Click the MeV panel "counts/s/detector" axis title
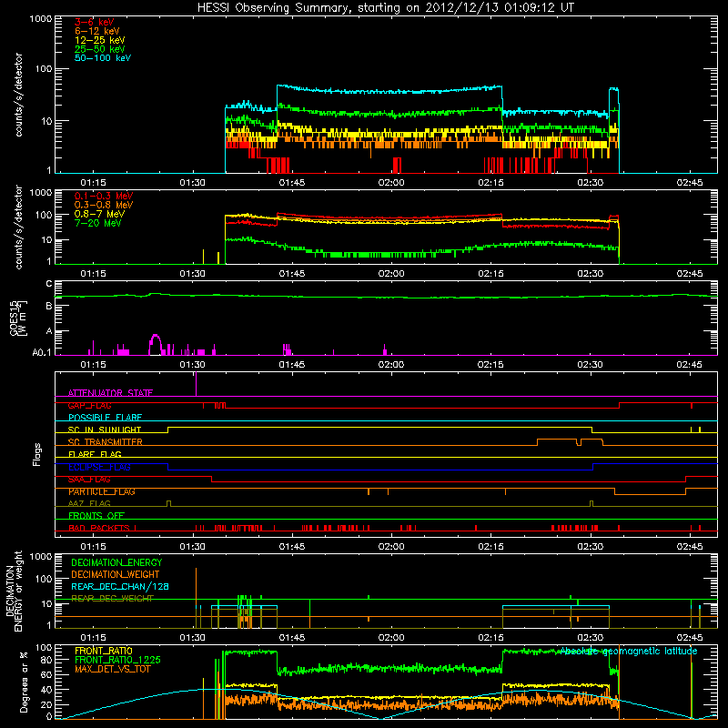This screenshot has width=728, height=728. tap(18, 227)
